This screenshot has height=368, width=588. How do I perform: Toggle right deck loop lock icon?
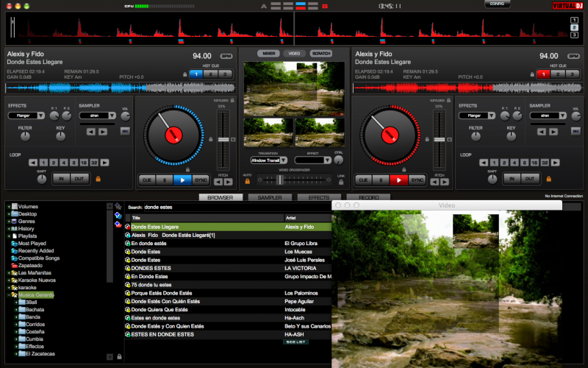click(x=548, y=179)
